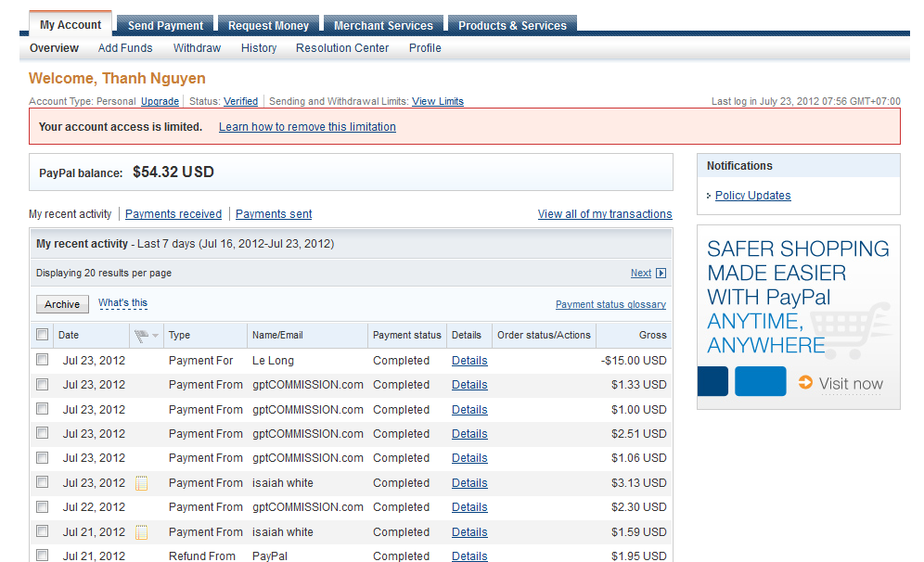Open the Merchant Services tab
Screen dimensions: 924x562
click(384, 25)
